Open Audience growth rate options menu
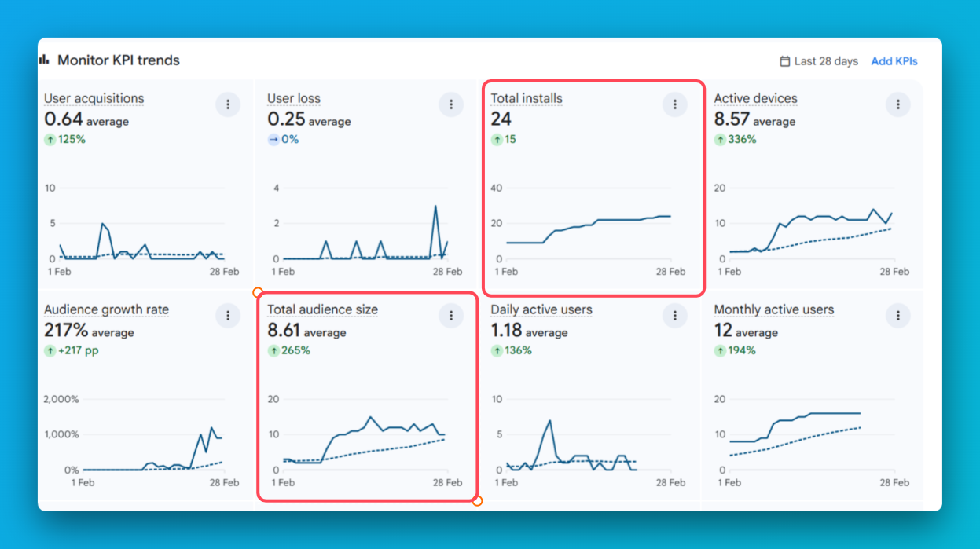This screenshot has height=549, width=980. pyautogui.click(x=228, y=316)
